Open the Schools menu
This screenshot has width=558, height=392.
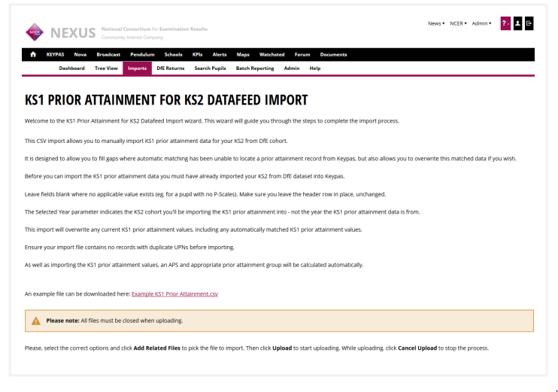pos(173,54)
